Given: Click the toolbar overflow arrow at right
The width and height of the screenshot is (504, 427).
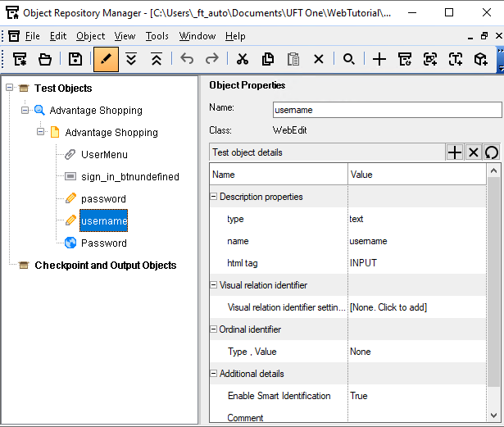Looking at the screenshot, I should tap(501, 60).
